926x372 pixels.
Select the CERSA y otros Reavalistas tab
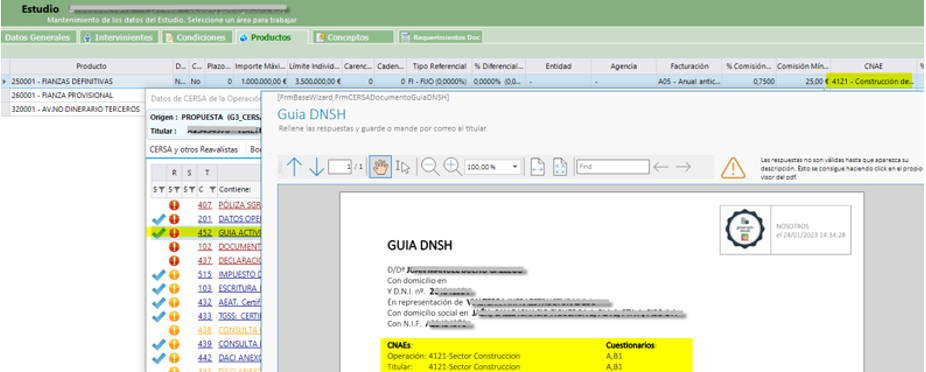tap(194, 150)
